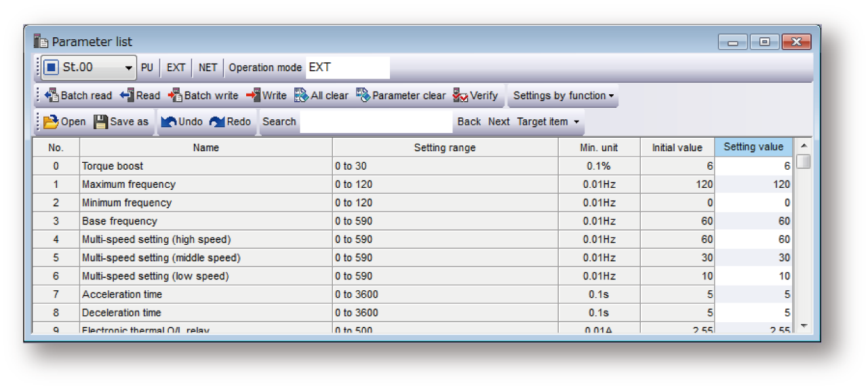Switch to NET operation mode

pyautogui.click(x=208, y=68)
